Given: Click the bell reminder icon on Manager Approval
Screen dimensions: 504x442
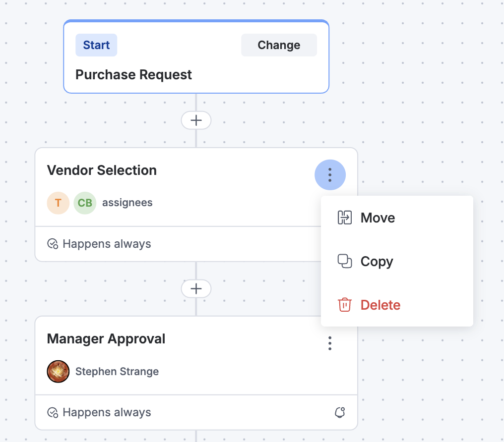Looking at the screenshot, I should coord(340,412).
